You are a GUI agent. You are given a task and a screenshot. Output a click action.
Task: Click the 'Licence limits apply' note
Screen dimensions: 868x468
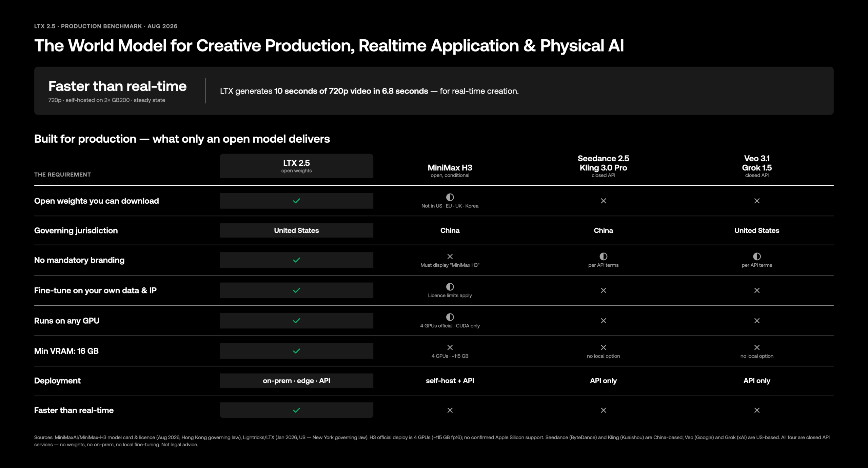450,296
